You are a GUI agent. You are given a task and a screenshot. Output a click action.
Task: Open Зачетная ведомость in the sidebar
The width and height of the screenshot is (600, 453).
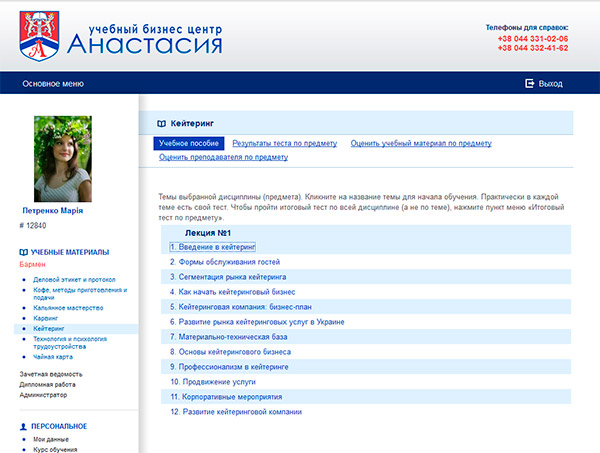tap(50, 374)
